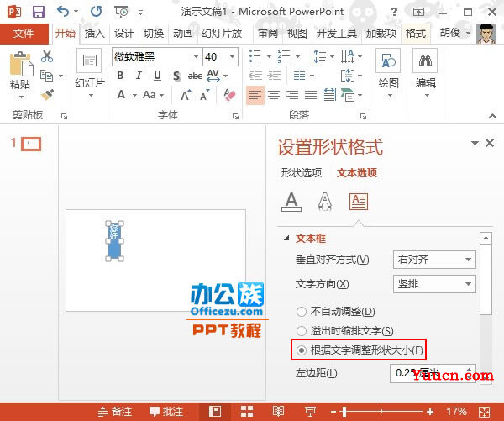Clear all formatting with eraser icon

click(229, 95)
